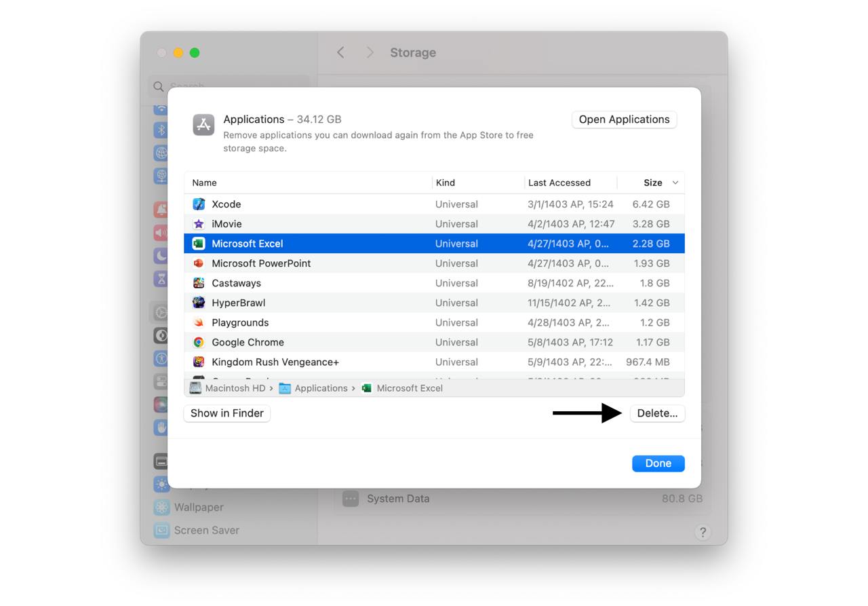Sort by the Size column header

point(653,183)
